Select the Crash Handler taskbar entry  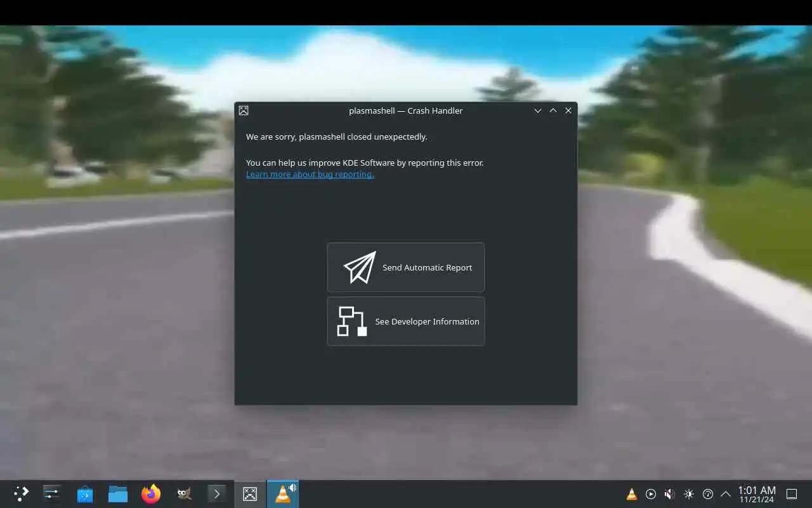coord(250,493)
